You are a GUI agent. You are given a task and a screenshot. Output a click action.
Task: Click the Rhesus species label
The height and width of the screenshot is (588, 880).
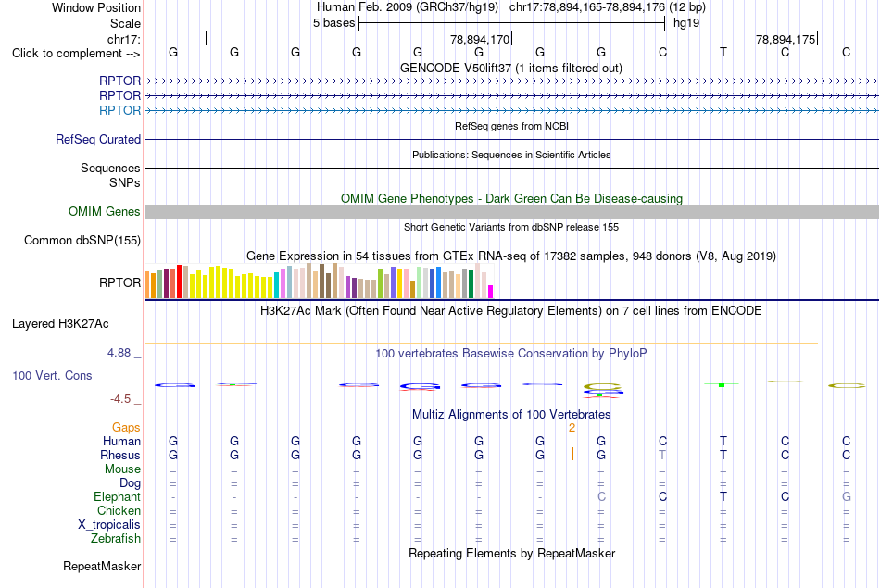[x=120, y=455]
